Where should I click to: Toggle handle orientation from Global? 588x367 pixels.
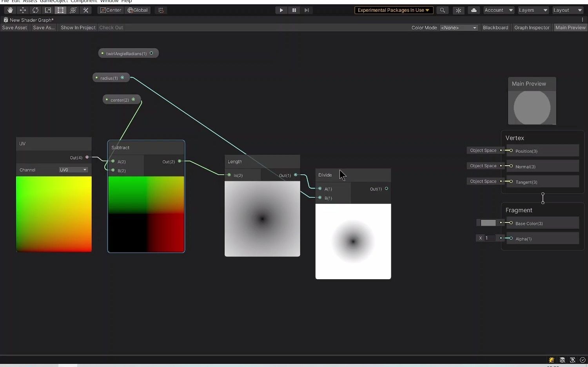pos(137,10)
